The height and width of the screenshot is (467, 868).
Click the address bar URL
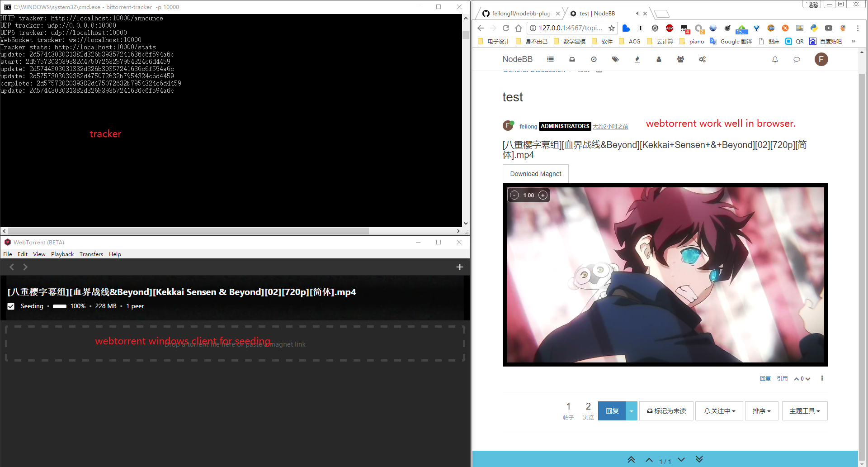[x=570, y=28]
